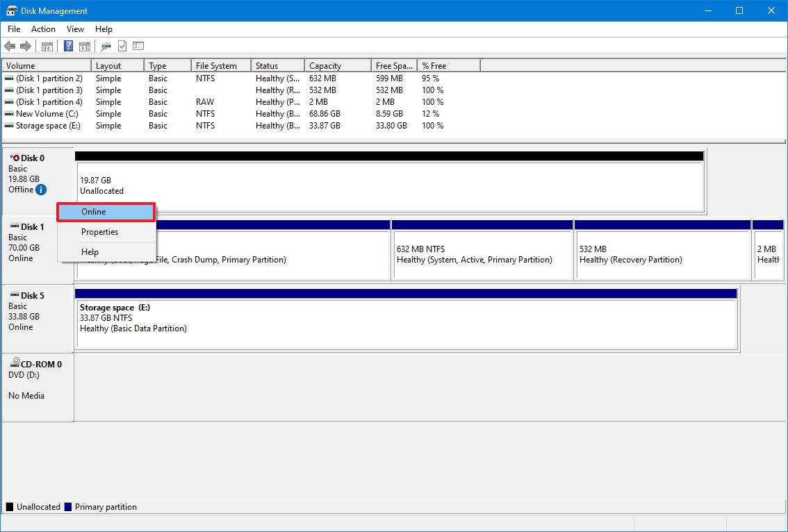Click the disk properties toolbar icon
This screenshot has width=788, height=532.
pos(106,46)
